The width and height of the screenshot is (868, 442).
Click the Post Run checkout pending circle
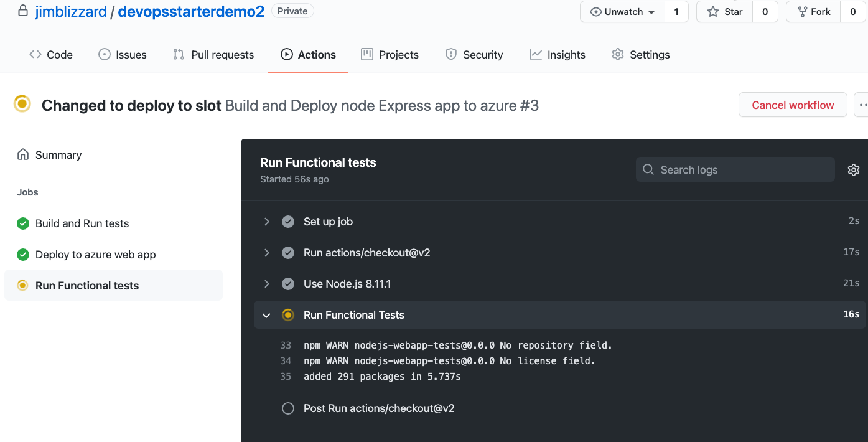(x=288, y=408)
